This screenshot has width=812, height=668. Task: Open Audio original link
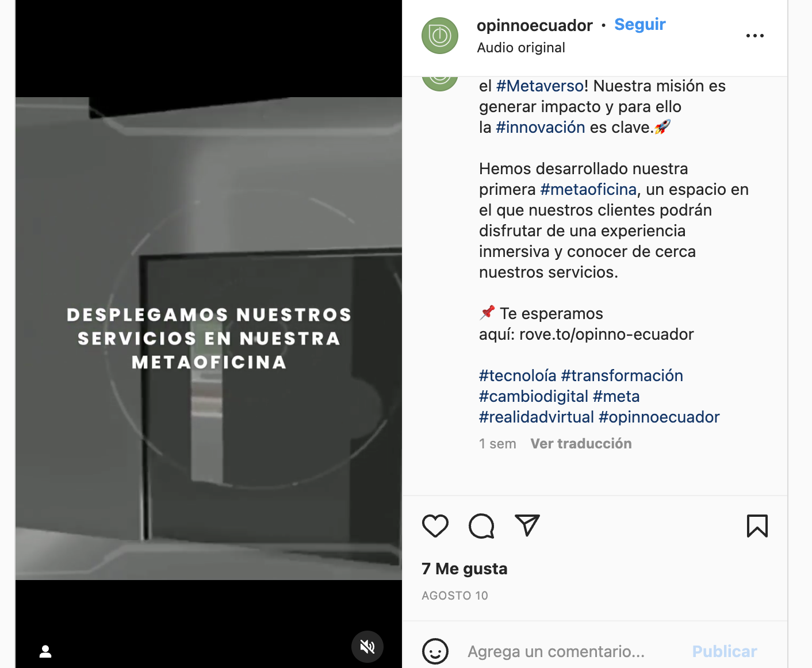tap(521, 48)
